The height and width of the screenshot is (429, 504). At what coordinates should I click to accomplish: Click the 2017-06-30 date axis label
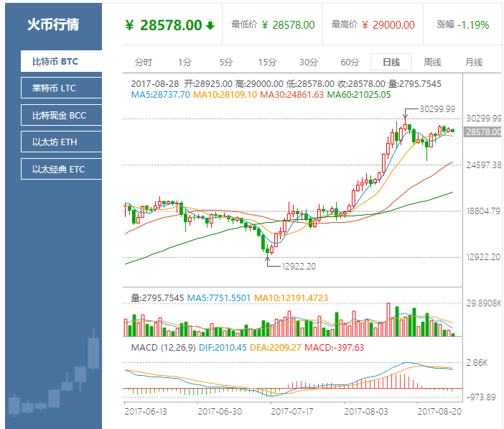220,411
